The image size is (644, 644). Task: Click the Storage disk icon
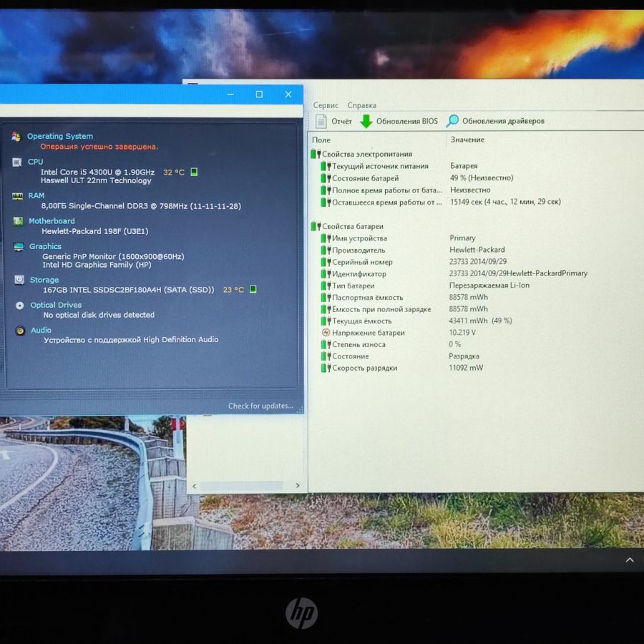19,280
